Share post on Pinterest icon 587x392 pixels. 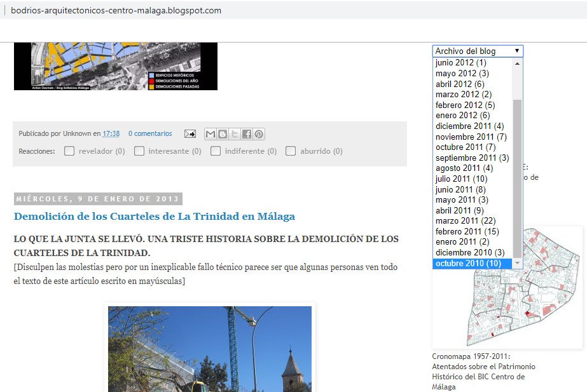(259, 134)
